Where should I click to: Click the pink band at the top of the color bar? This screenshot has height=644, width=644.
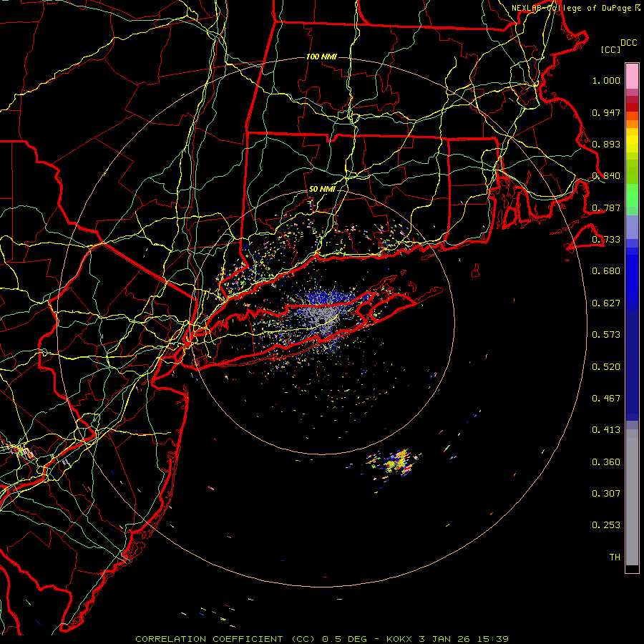point(632,76)
